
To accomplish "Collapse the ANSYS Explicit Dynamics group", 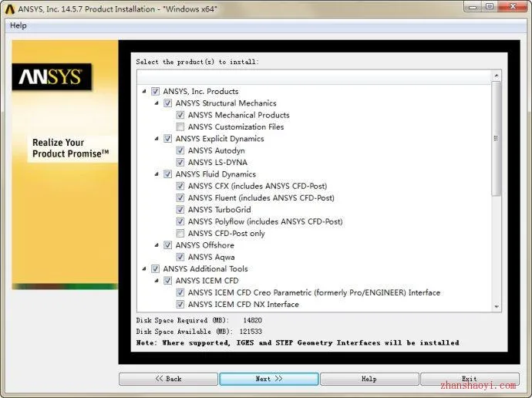I will [x=157, y=138].
